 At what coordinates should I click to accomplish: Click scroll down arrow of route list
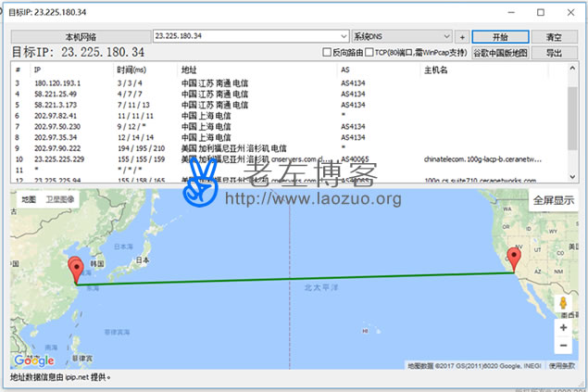coord(572,177)
